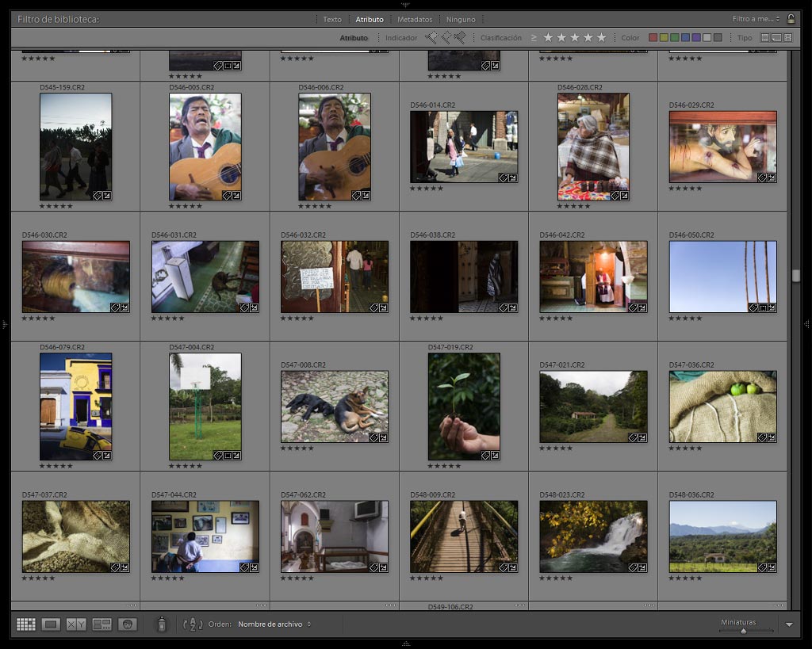This screenshot has width=812, height=649.
Task: Click adjustments badge on D546-014.CR2 thumbnail
Action: 513,178
